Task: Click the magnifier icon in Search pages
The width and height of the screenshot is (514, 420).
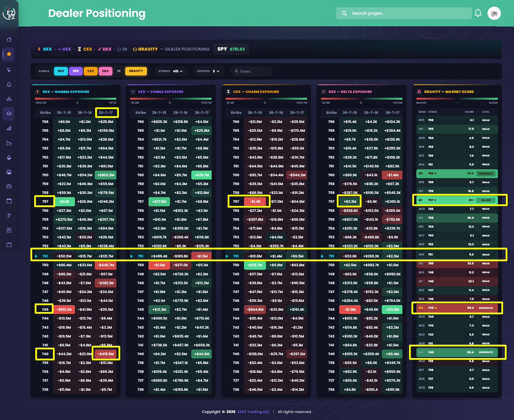Action: (x=344, y=13)
